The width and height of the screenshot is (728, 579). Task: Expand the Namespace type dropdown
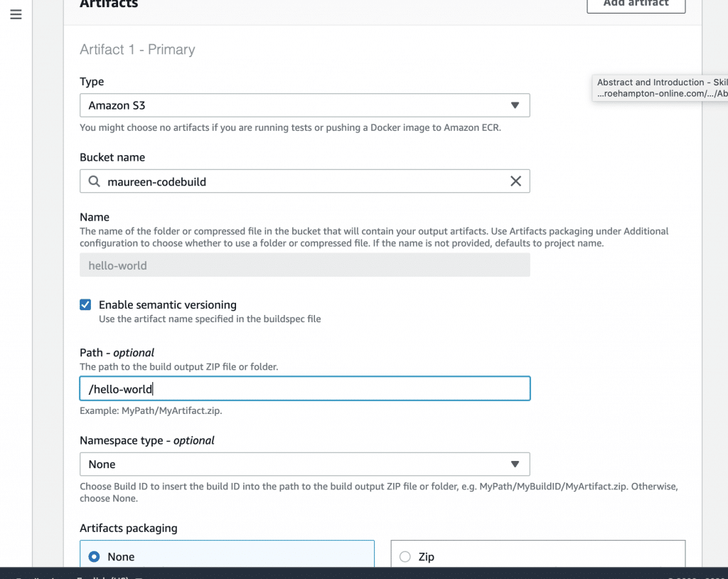304,464
